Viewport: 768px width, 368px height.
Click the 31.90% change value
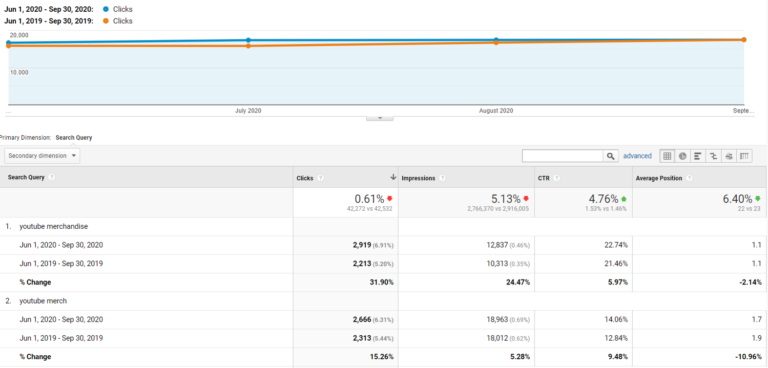[381, 282]
